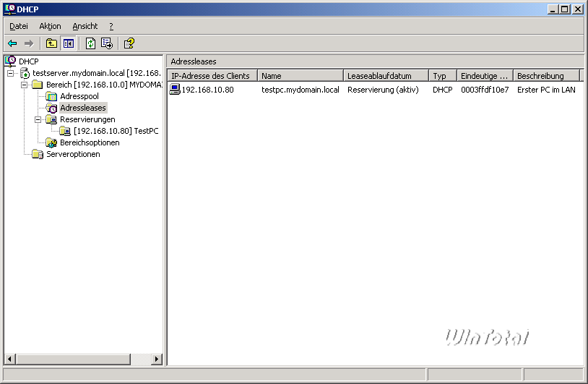Select the Reservierungen tree label
Viewport: 588px width, 384px height.
[x=87, y=120]
